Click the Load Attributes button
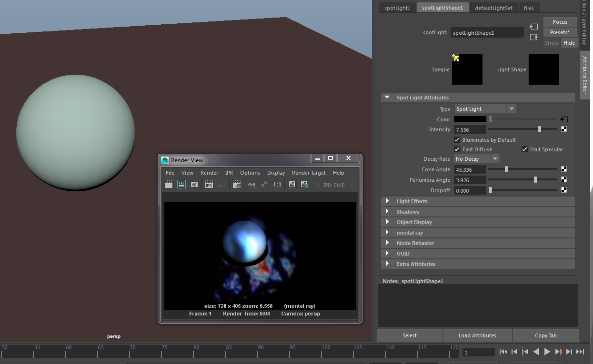Screen dimensions: 593x364 [477, 335]
